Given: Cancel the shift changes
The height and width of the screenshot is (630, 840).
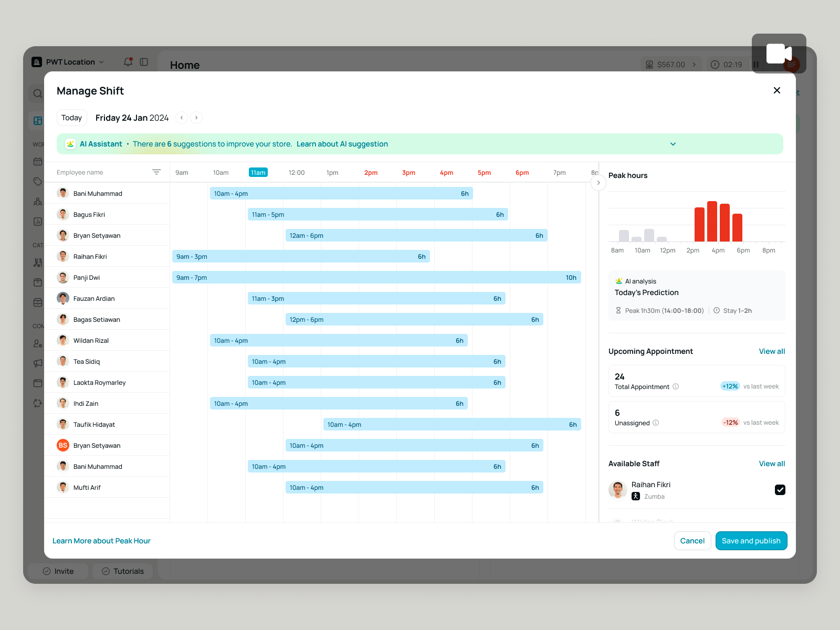Looking at the screenshot, I should [692, 541].
